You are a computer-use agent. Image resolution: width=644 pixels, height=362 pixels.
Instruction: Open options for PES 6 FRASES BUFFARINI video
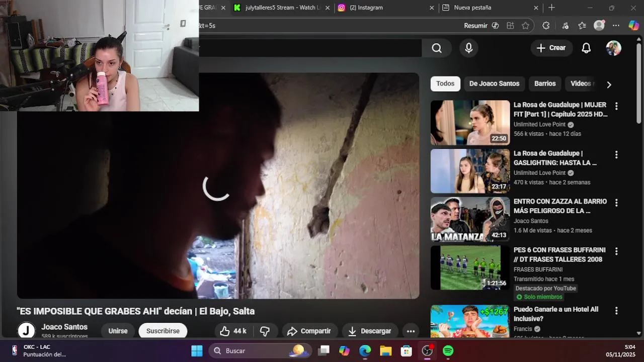(616, 251)
